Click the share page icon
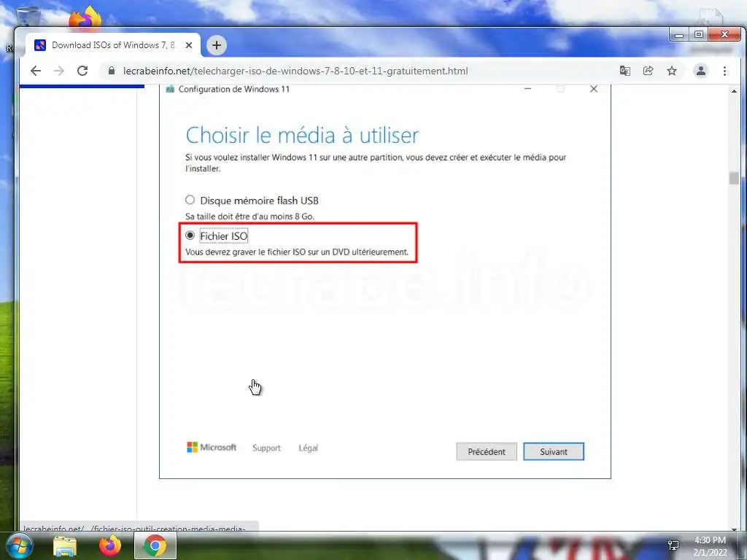Viewport: 747px width, 560px height. pos(648,71)
